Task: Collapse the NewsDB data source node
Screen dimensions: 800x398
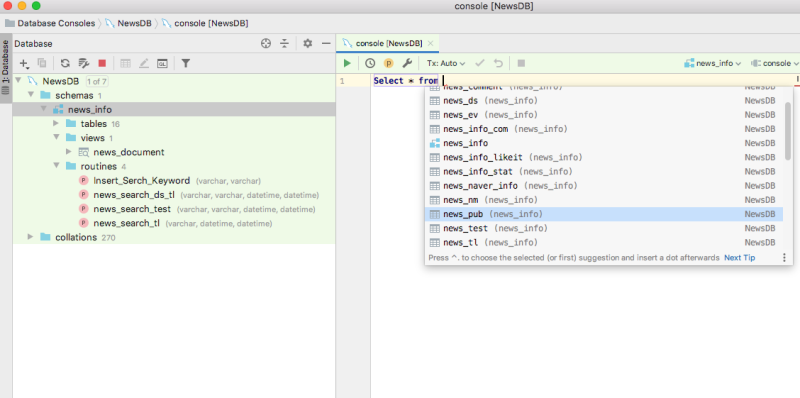Action: [x=19, y=81]
